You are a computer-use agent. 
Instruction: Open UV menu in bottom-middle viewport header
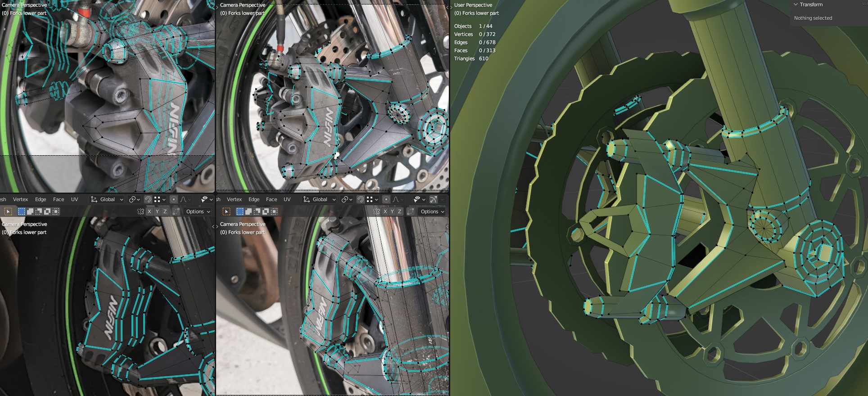coord(287,199)
